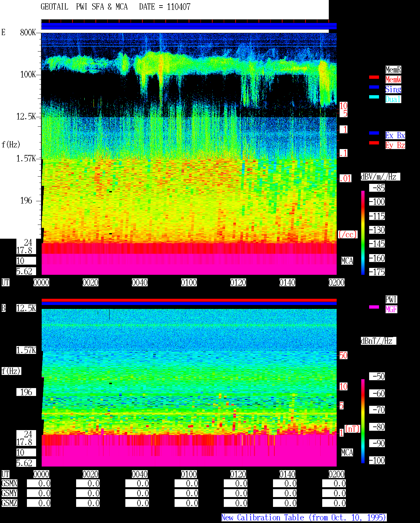Click the -60 color scale value
The width and height of the screenshot is (420, 523).
point(377,393)
